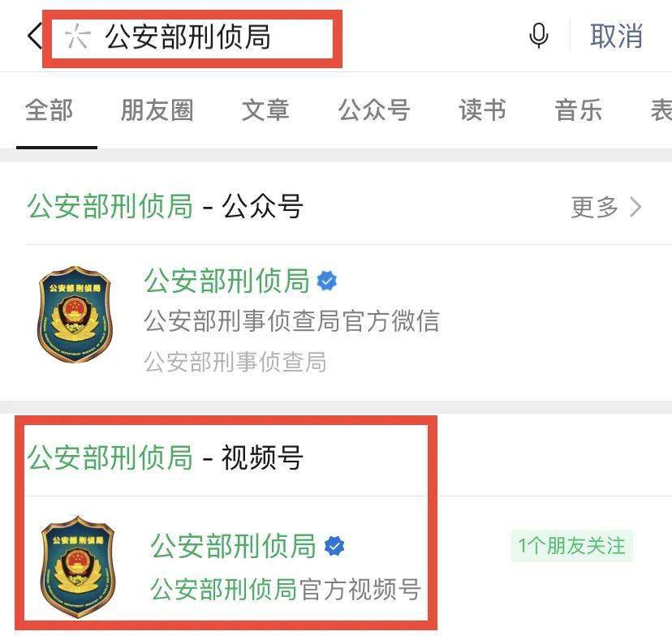
Task: Switch to the 朋友圈 tab
Action: click(x=157, y=110)
